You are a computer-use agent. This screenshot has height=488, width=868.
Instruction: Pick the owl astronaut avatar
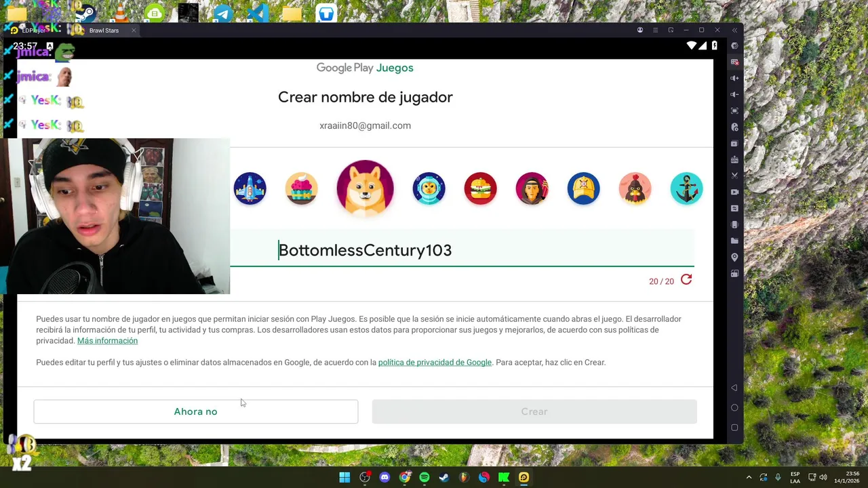(x=429, y=188)
